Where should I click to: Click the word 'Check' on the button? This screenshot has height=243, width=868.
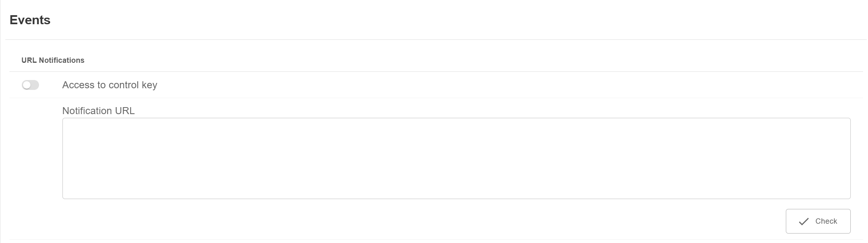click(x=826, y=221)
